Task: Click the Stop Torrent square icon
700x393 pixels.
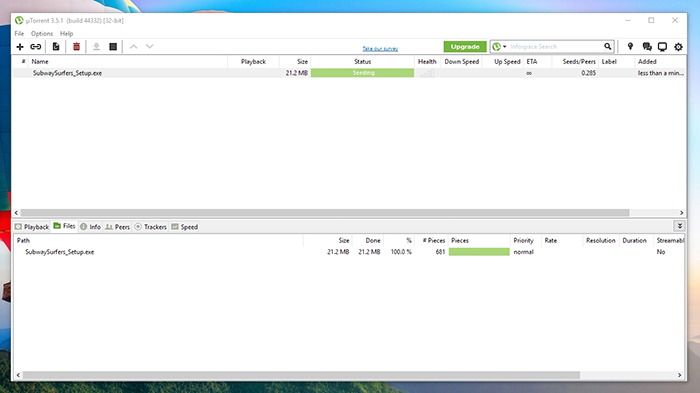Action: 113,46
